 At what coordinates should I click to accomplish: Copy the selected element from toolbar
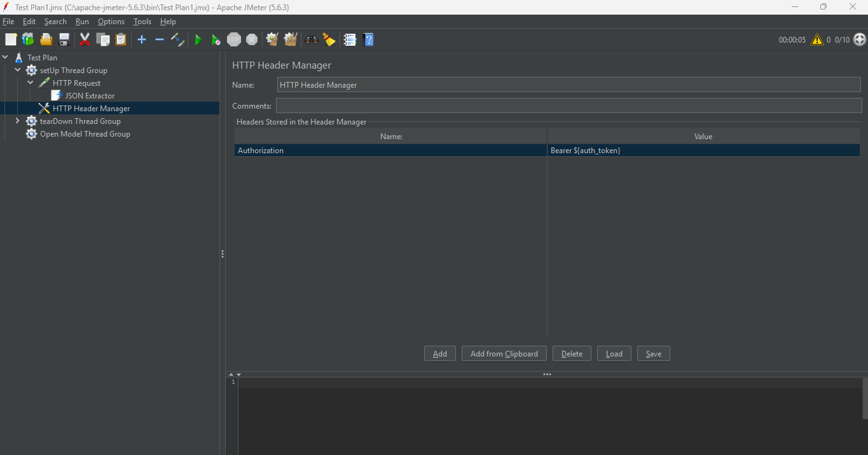coord(103,39)
